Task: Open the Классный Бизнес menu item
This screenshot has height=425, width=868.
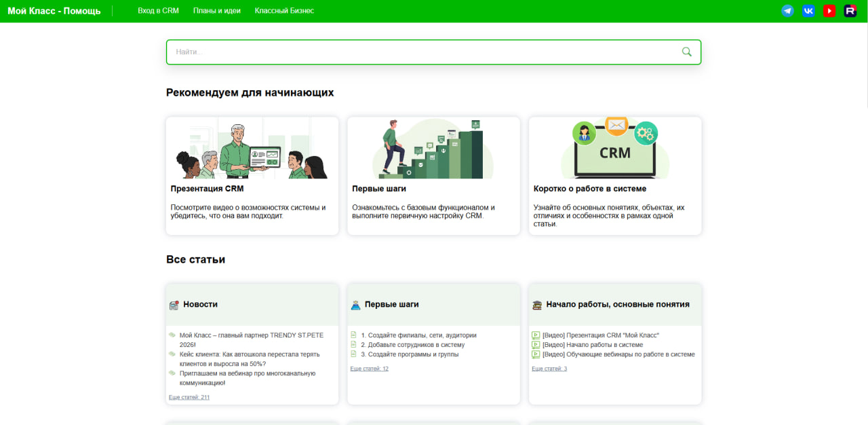Action: pos(284,11)
